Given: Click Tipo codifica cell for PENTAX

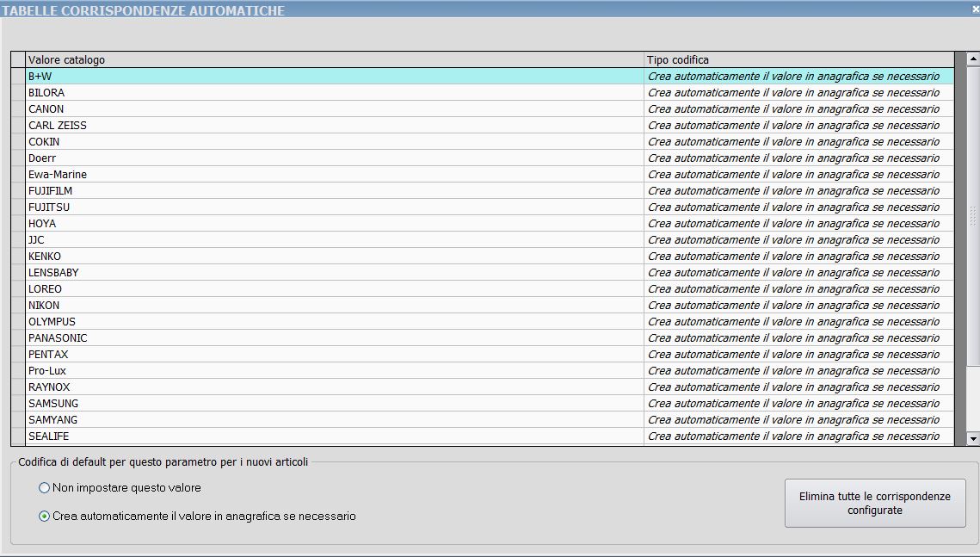Looking at the screenshot, I should pyautogui.click(x=799, y=355).
